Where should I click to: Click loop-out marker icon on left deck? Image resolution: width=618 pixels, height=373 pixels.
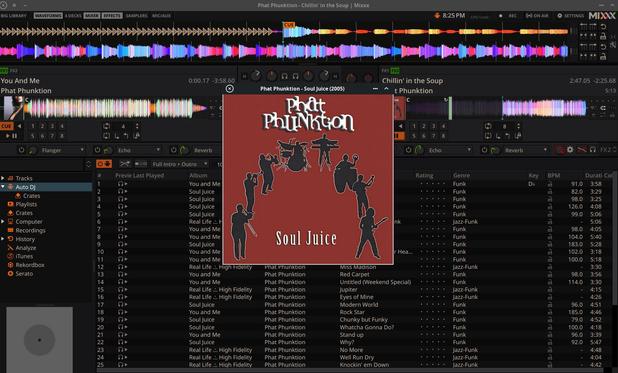126,136
